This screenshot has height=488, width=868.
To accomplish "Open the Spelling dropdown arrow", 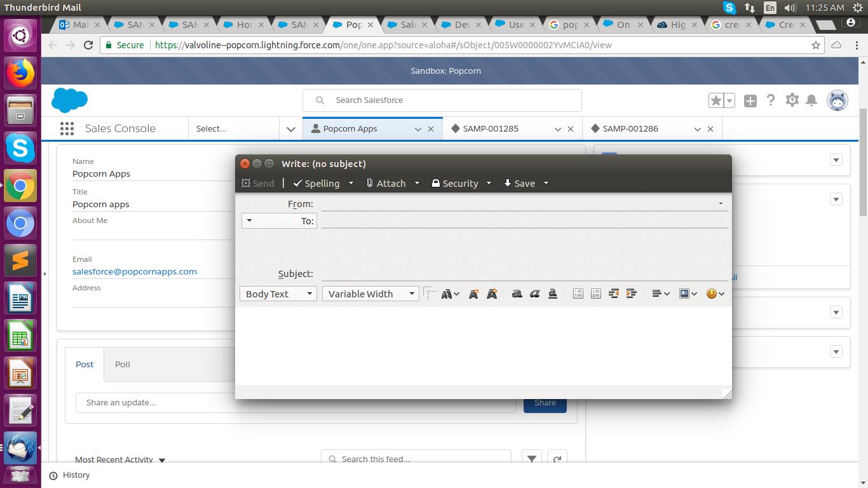I will [351, 183].
